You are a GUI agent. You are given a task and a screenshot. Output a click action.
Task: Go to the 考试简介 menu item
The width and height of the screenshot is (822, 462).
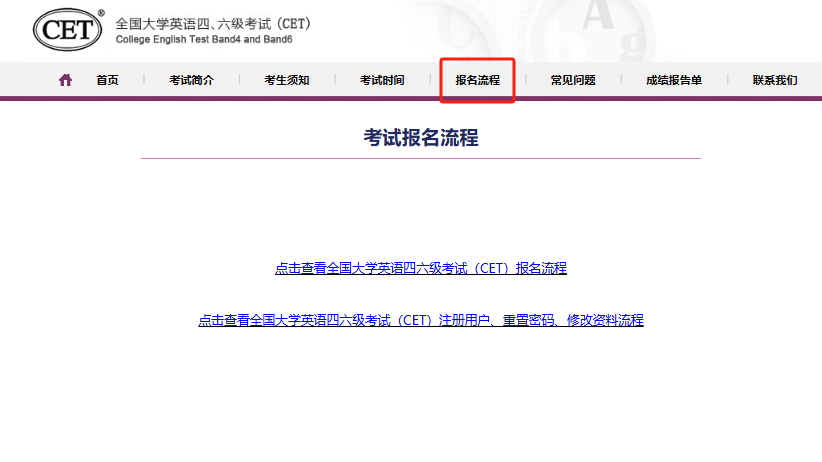coord(191,80)
